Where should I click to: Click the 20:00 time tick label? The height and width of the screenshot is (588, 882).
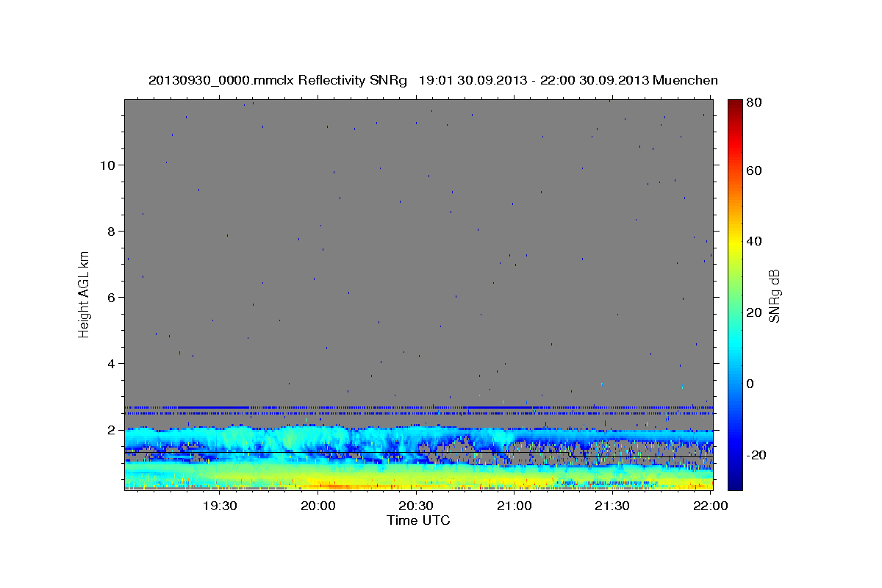click(x=318, y=506)
